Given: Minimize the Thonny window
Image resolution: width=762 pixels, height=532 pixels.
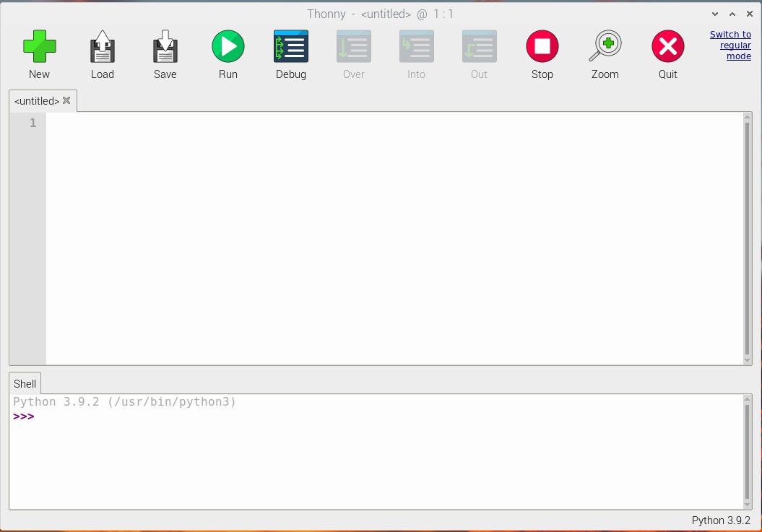Looking at the screenshot, I should click(715, 14).
